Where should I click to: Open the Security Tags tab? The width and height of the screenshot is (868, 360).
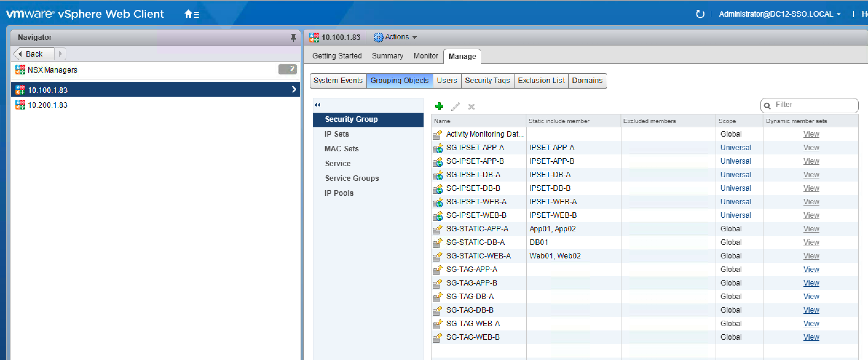point(487,81)
